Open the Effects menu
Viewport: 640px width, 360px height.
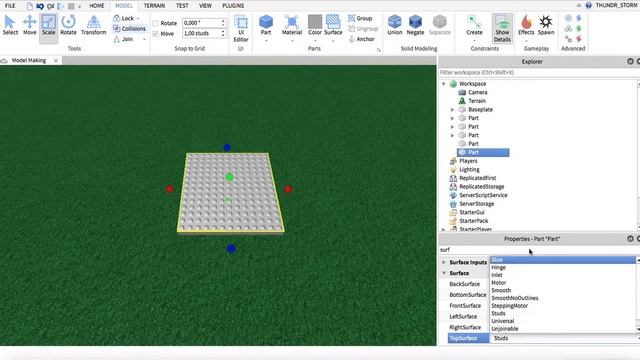pos(526,28)
